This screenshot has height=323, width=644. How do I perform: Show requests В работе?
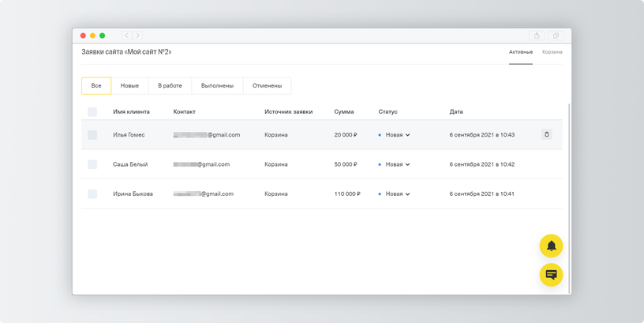pos(170,86)
